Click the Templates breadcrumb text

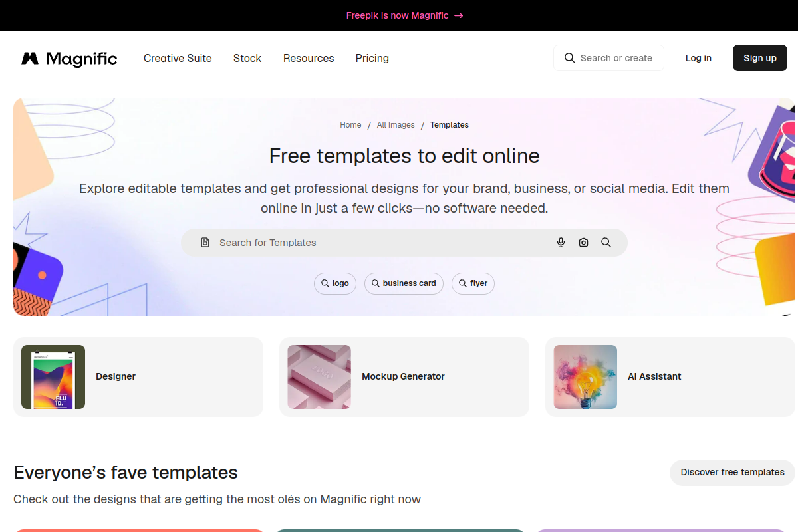pyautogui.click(x=450, y=125)
